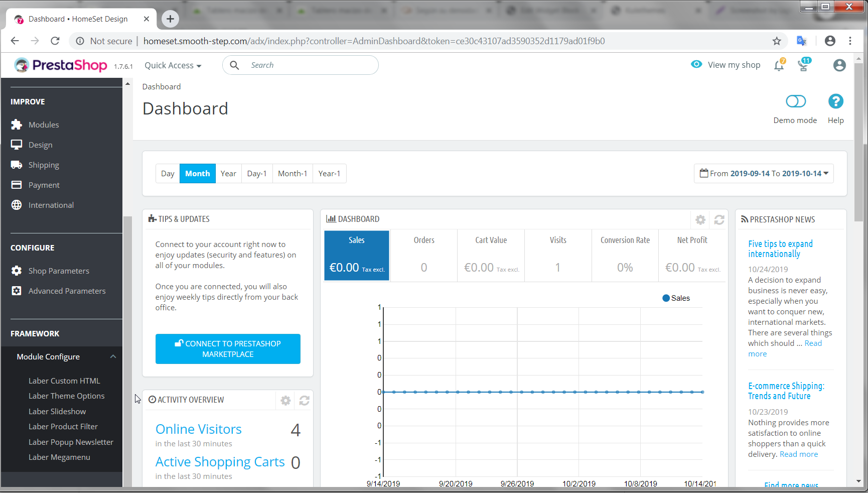The height and width of the screenshot is (493, 868).
Task: Open the Chrome three-dot menu
Action: click(850, 41)
